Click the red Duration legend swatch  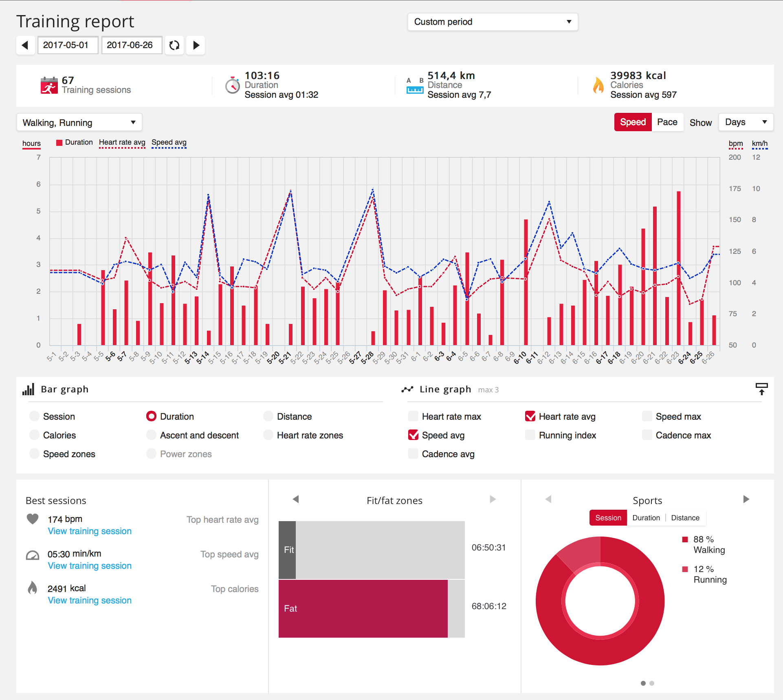pos(59,143)
